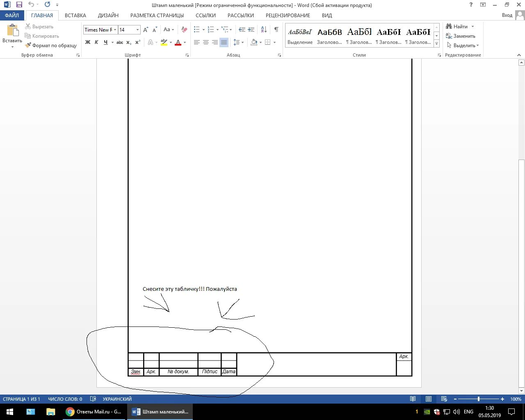Screen dimensions: 525x420
Task: Click the Найти button
Action: (x=457, y=27)
